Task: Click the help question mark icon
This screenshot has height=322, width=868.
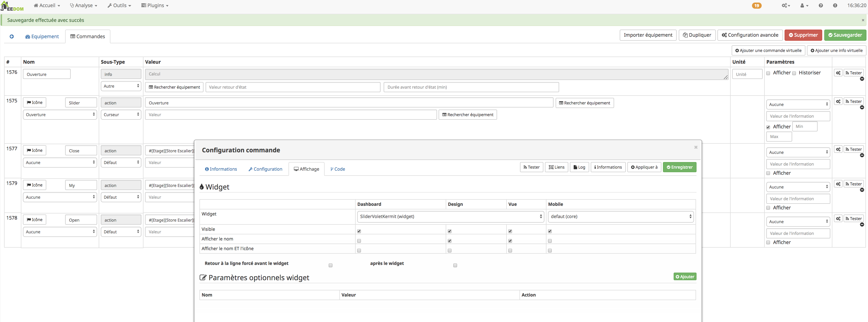Action: coord(820,5)
